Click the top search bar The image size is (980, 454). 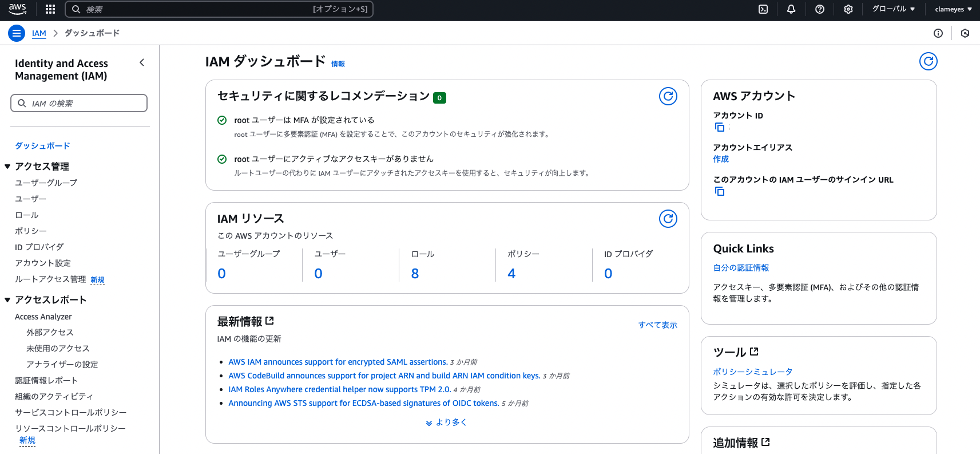click(x=219, y=9)
